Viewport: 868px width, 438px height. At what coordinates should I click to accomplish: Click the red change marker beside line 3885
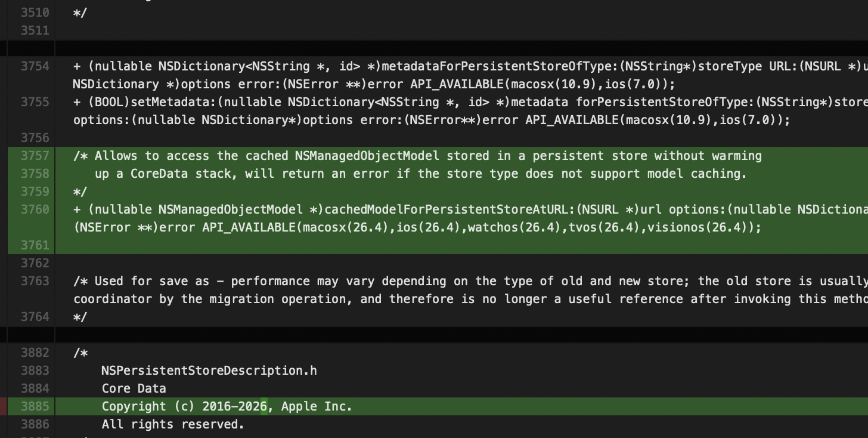[4, 406]
